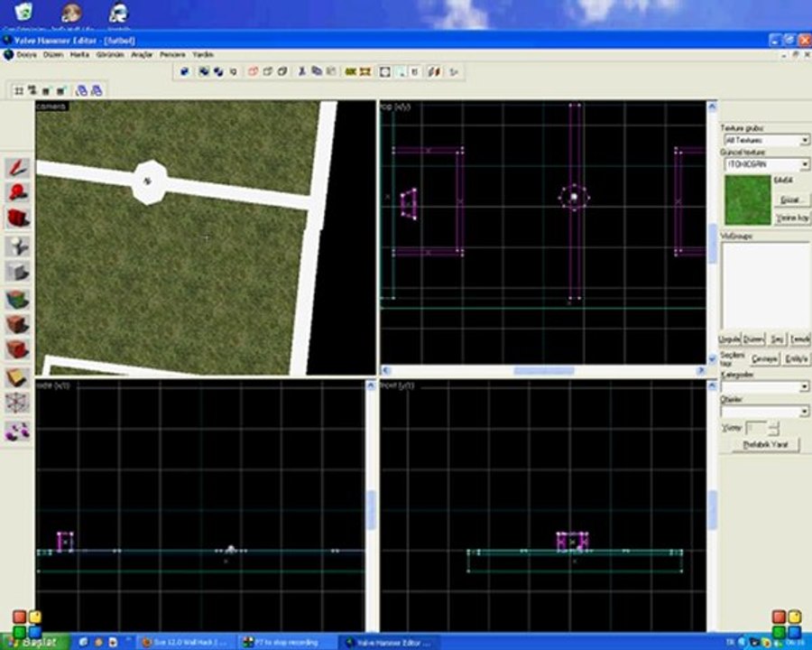The image size is (812, 650).
Task: Toggle the yellow Cordon state icon
Action: pyautogui.click(x=351, y=72)
